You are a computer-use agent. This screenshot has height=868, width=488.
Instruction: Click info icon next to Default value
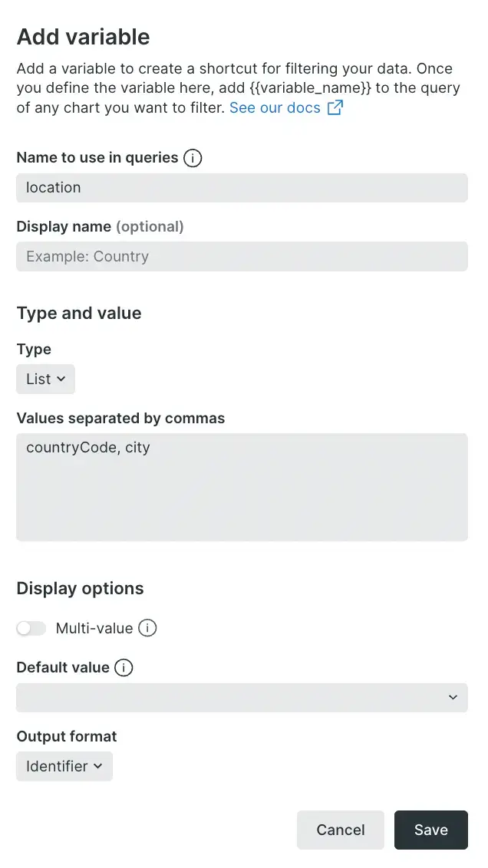pos(124,667)
